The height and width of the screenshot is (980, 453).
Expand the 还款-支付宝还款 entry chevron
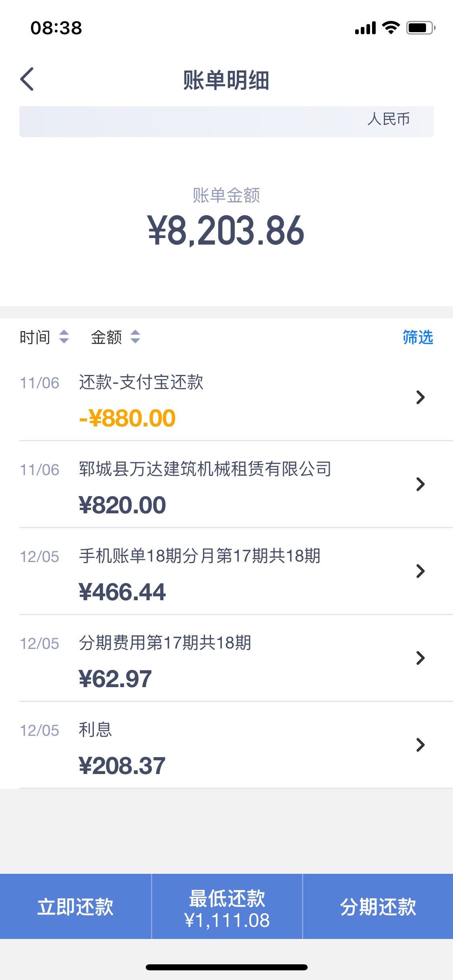click(x=420, y=397)
